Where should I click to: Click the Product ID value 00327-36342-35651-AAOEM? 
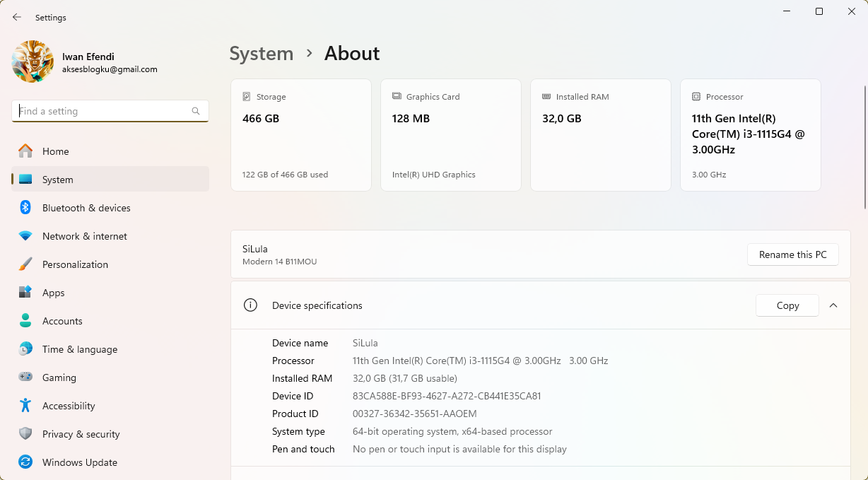click(x=415, y=414)
